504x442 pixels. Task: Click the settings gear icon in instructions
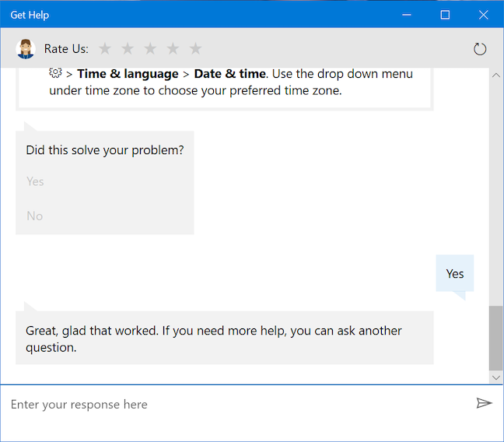coord(55,74)
